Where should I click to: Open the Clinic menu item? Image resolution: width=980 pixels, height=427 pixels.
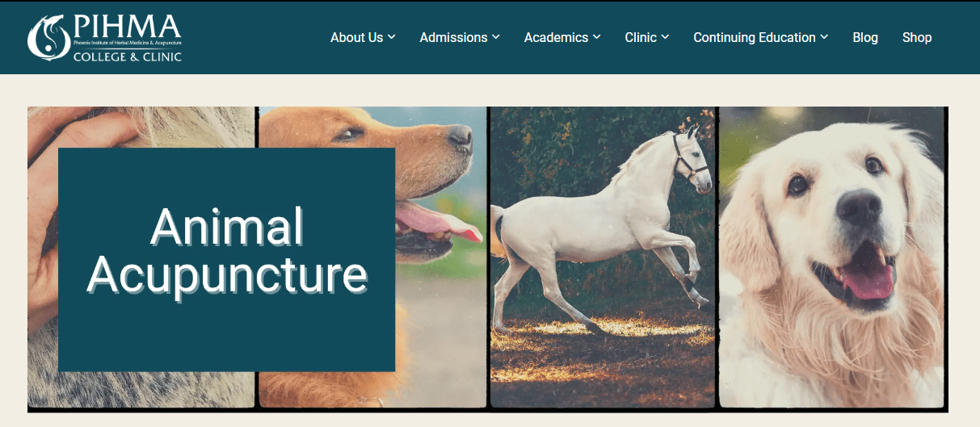647,37
